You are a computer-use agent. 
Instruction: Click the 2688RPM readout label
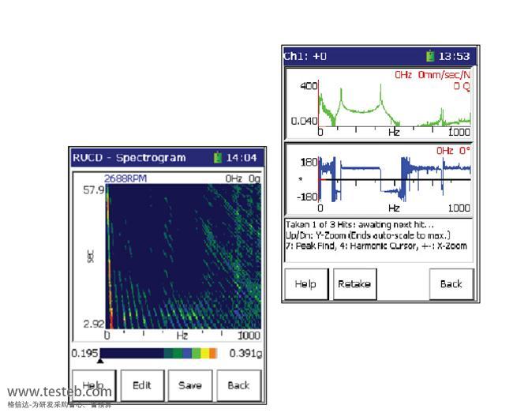[x=125, y=178]
